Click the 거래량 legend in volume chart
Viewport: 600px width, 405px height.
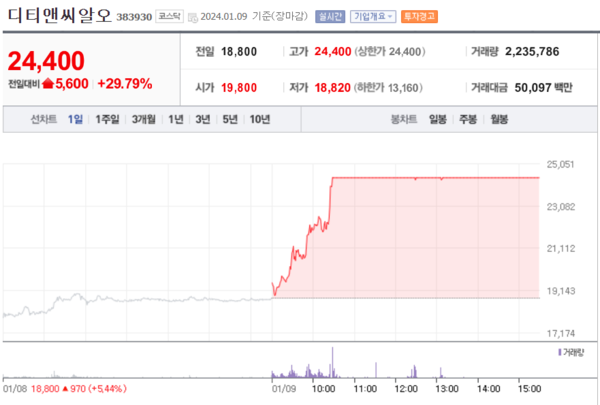pyautogui.click(x=571, y=352)
